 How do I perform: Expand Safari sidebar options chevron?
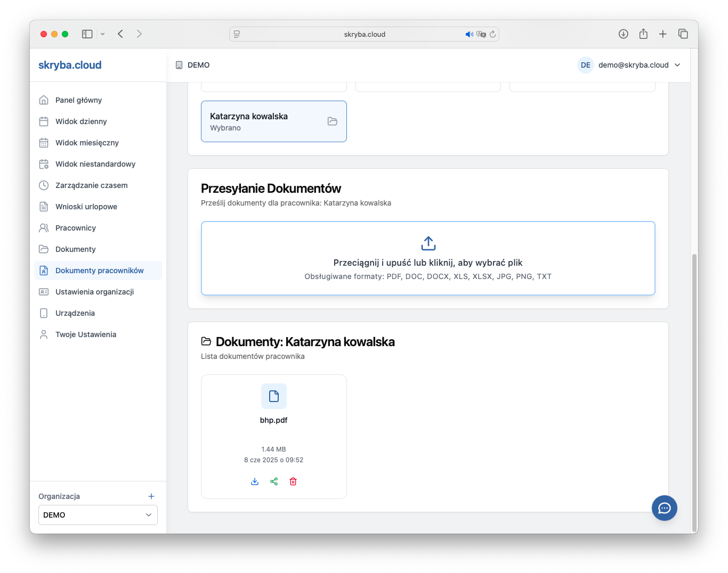click(x=103, y=34)
